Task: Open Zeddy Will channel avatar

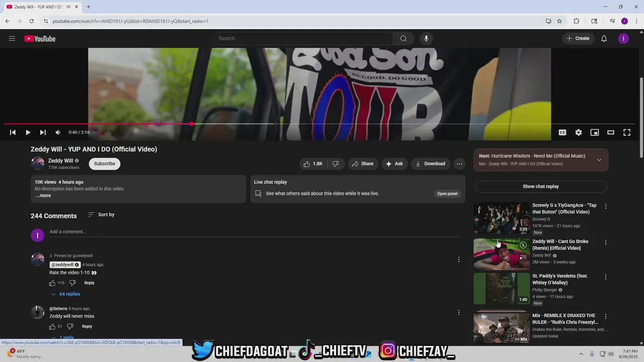Action: 38,163
